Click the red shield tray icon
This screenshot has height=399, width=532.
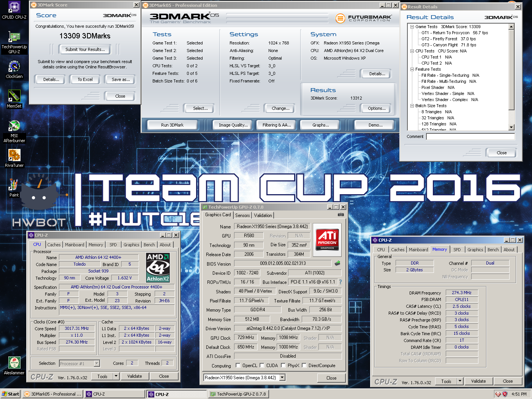tap(505, 394)
